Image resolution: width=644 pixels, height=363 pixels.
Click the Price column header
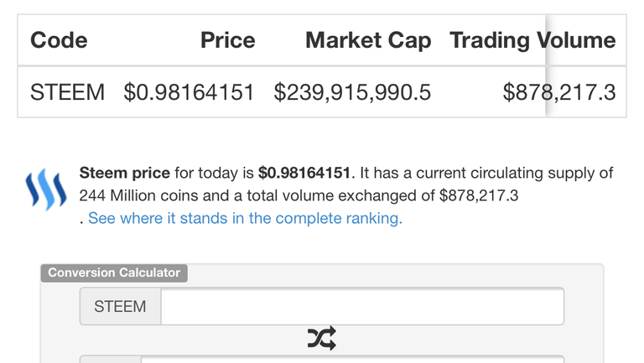pos(227,40)
